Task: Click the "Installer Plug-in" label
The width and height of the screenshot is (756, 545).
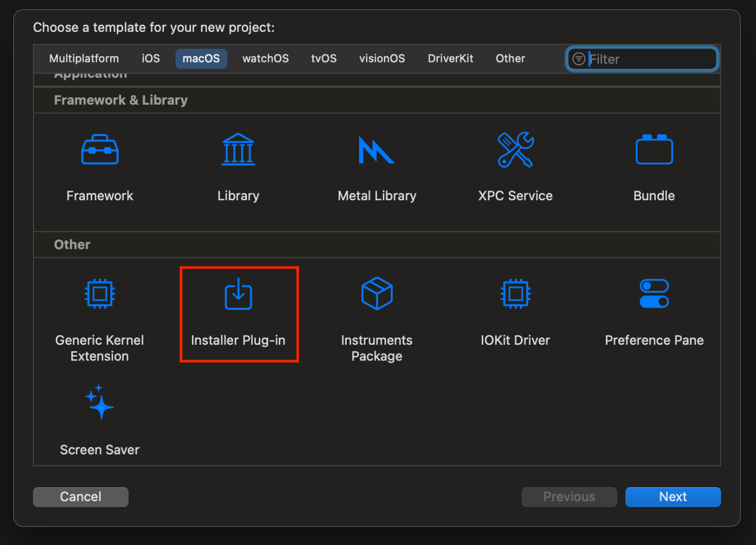Action: 238,340
